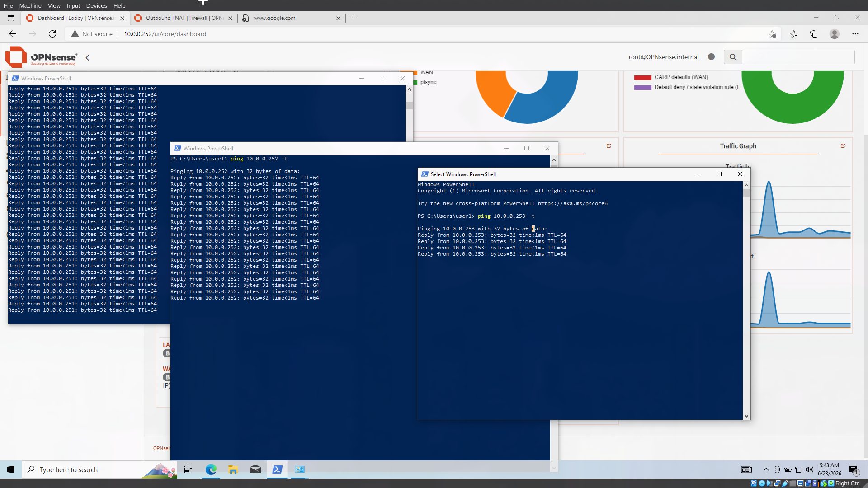Click the taskbar search box
This screenshot has height=488, width=868.
pos(99,469)
